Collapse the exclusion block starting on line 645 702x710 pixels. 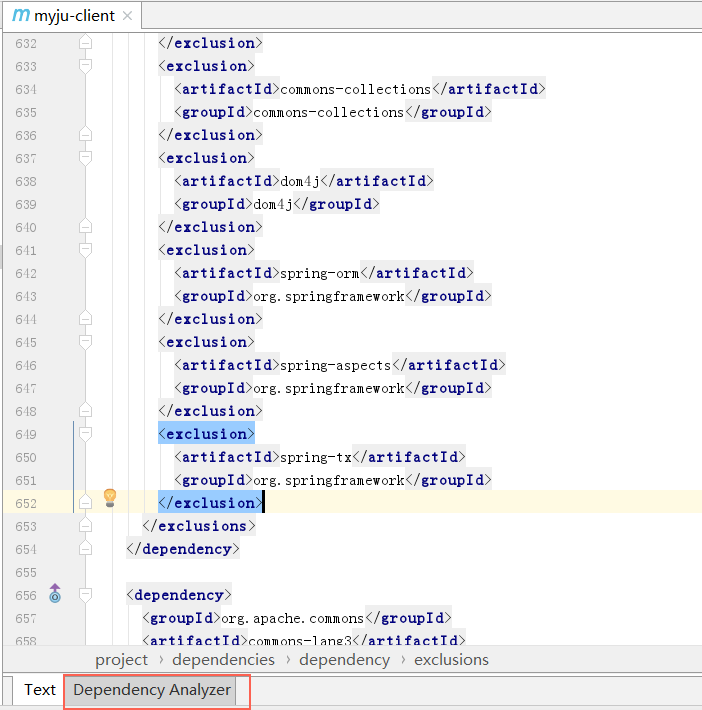click(x=85, y=342)
